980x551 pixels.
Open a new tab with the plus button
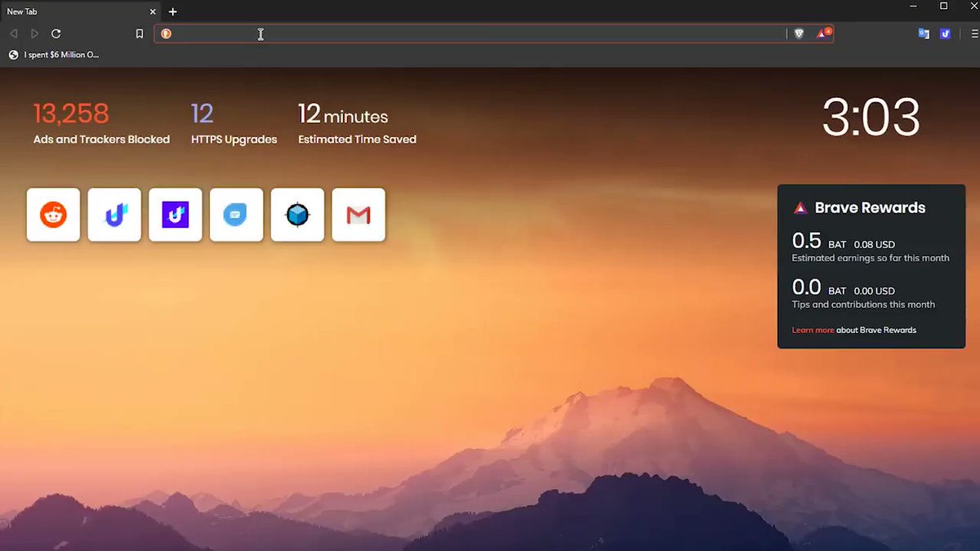tap(173, 11)
